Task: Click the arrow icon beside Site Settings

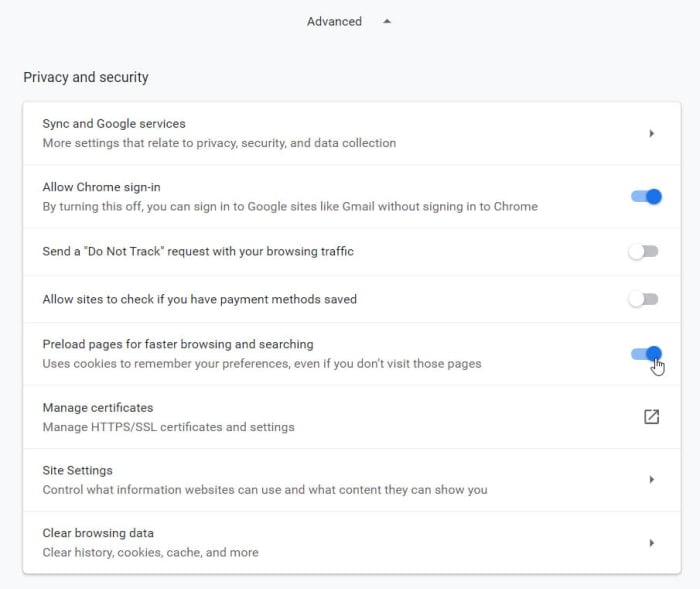Action: click(x=651, y=480)
